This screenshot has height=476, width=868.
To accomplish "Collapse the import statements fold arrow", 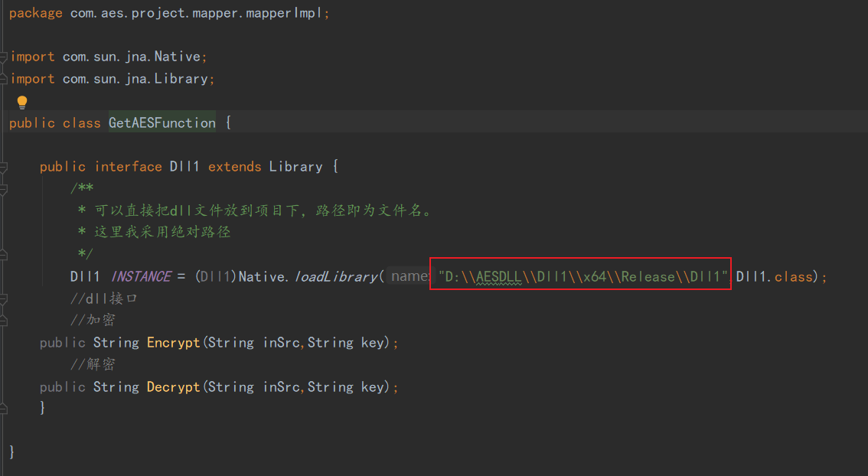I will coord(5,56).
